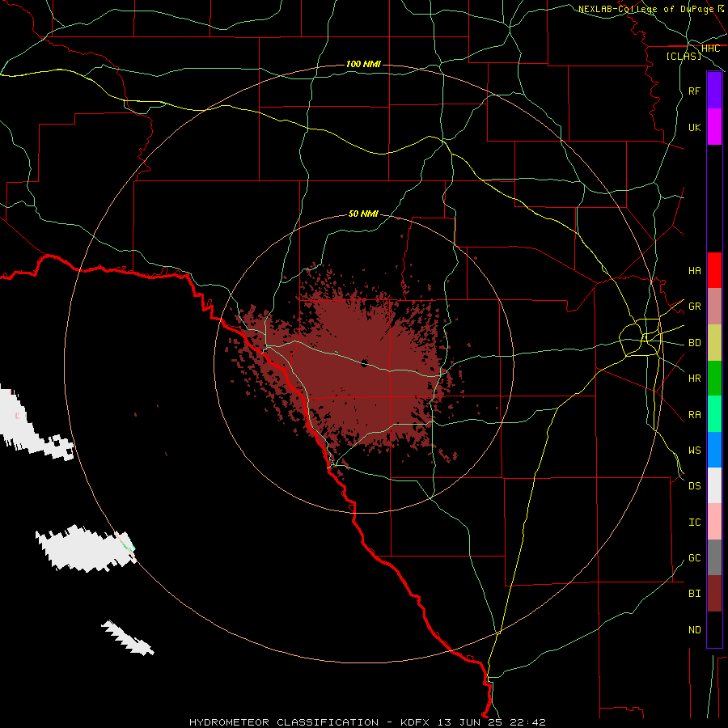Click the RF legend label

pos(694,91)
